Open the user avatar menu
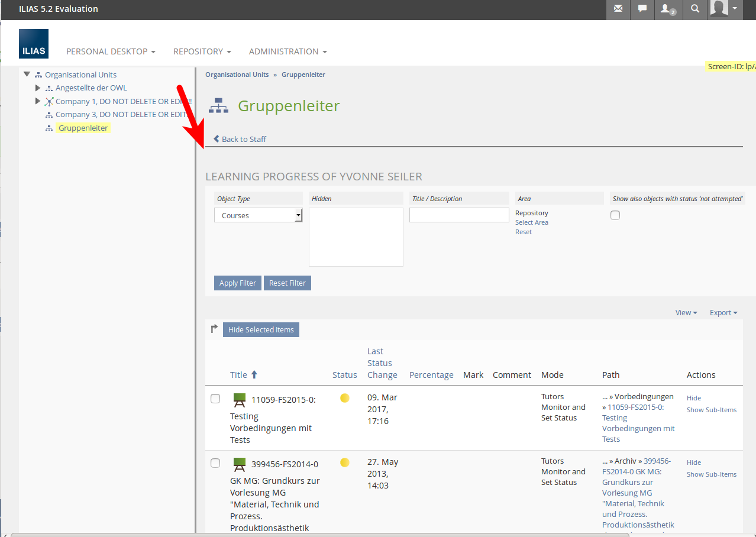The height and width of the screenshot is (537, 756). pos(725,9)
